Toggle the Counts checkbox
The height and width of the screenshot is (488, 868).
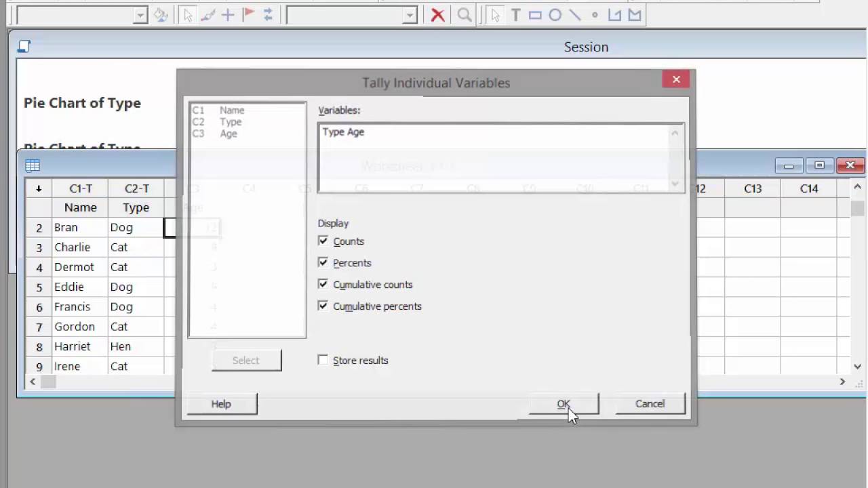point(323,241)
